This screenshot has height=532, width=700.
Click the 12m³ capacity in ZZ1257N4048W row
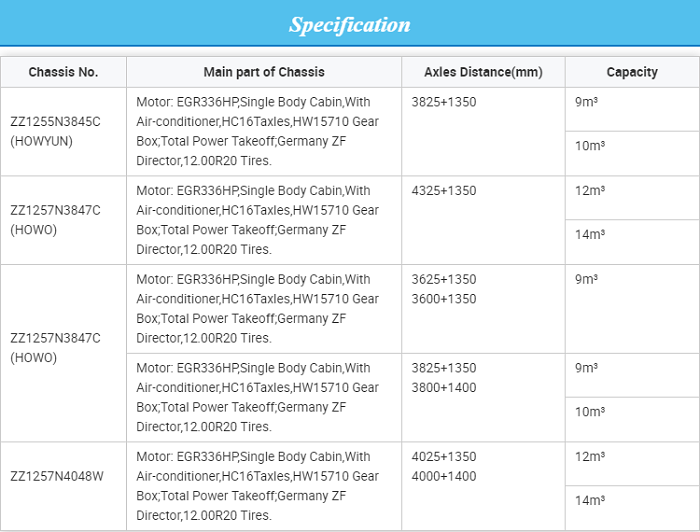point(590,457)
